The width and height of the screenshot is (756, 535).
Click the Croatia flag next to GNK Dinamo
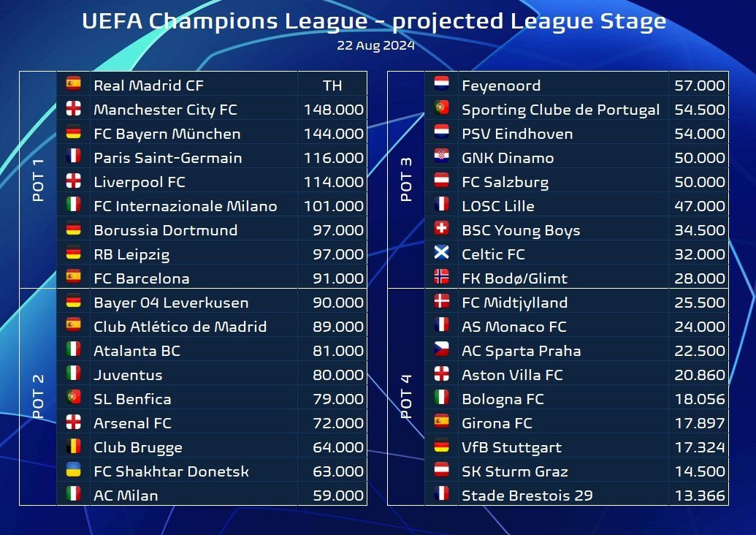(441, 156)
